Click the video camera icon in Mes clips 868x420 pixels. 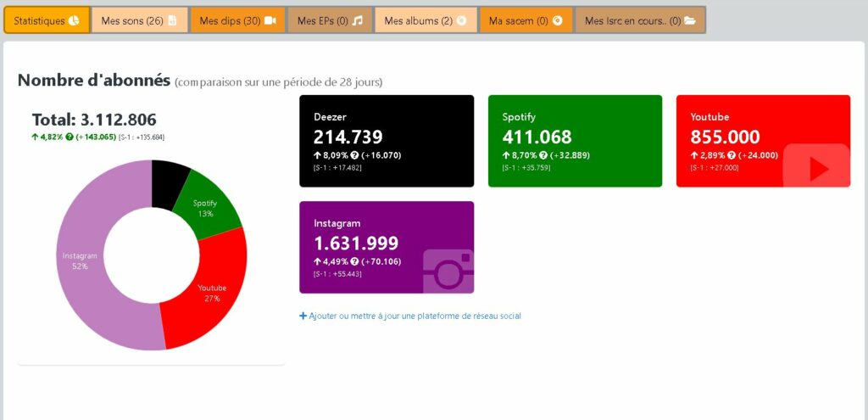[270, 20]
